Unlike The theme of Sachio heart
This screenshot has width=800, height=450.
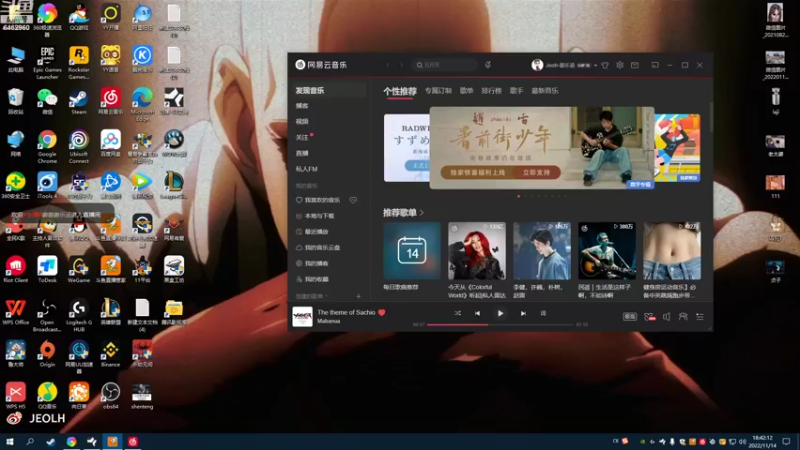pos(382,312)
